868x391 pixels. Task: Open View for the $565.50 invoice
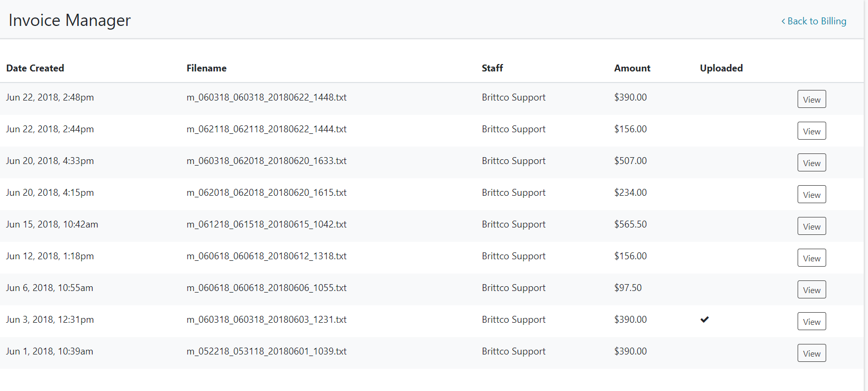point(811,226)
